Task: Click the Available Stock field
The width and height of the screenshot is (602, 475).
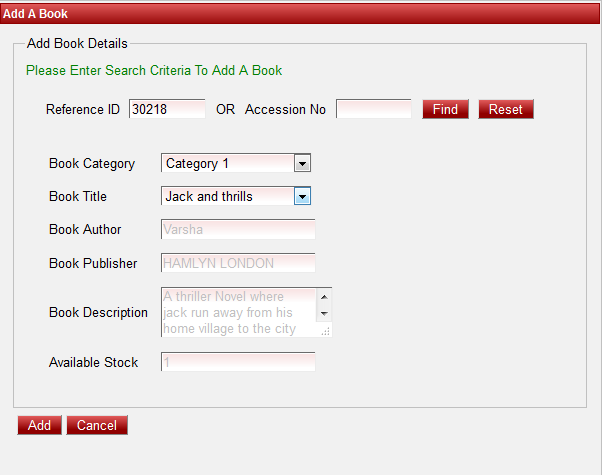Action: tap(238, 362)
